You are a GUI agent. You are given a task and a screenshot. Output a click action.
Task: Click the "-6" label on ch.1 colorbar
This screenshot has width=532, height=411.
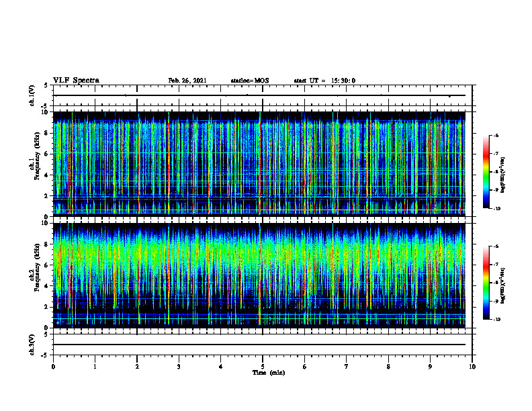point(496,136)
